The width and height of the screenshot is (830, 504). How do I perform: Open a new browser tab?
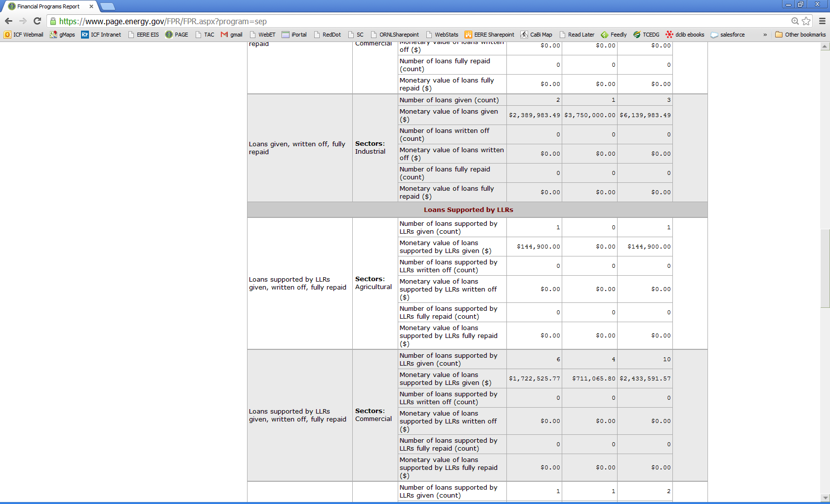pyautogui.click(x=107, y=6)
